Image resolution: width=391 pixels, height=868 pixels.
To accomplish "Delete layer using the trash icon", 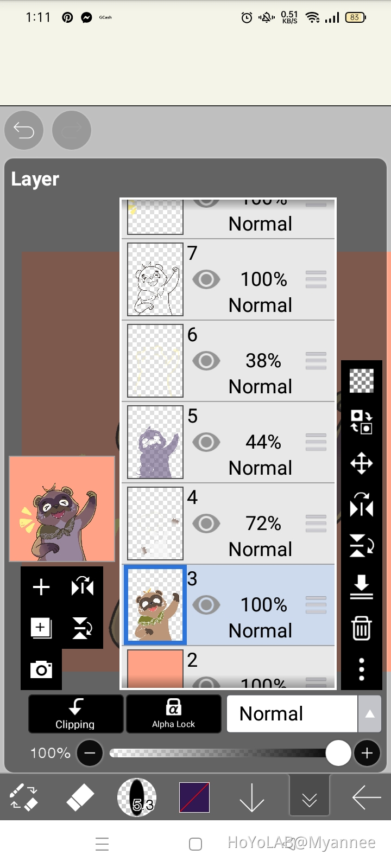I will point(361,628).
